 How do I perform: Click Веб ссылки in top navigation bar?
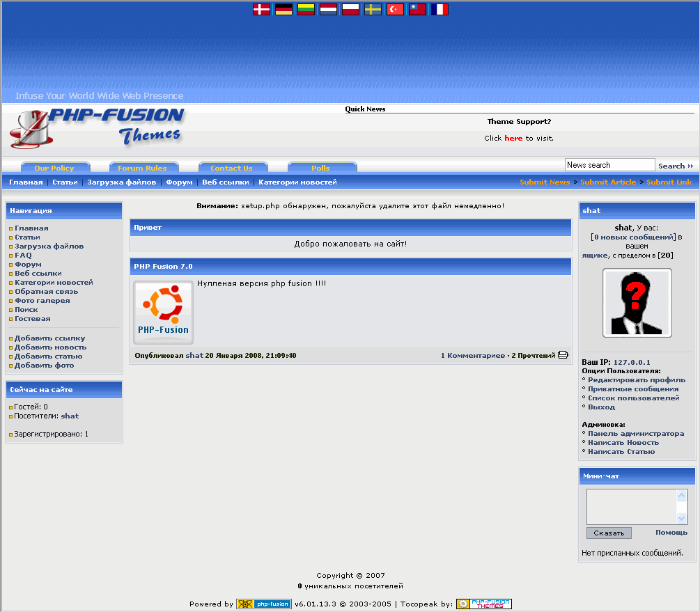coord(226,182)
